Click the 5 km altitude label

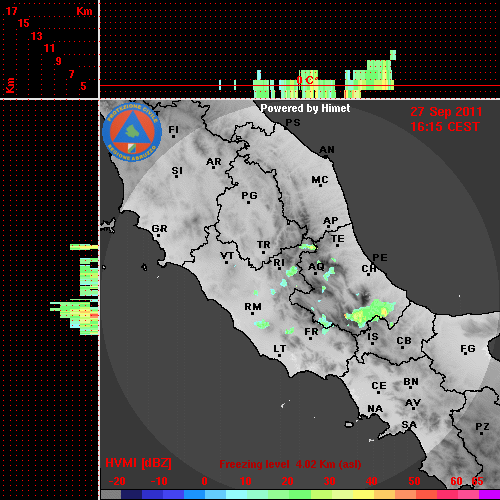pyautogui.click(x=83, y=86)
